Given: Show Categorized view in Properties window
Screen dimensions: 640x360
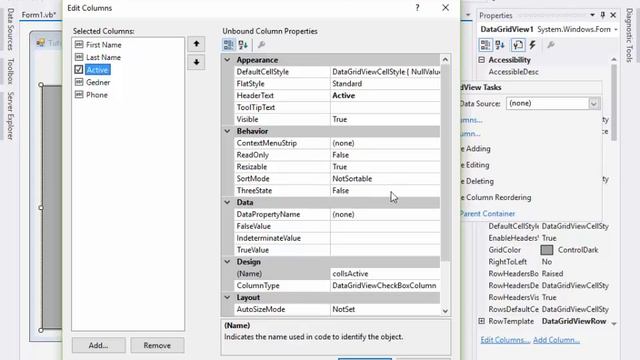Looking at the screenshot, I should pos(485,45).
